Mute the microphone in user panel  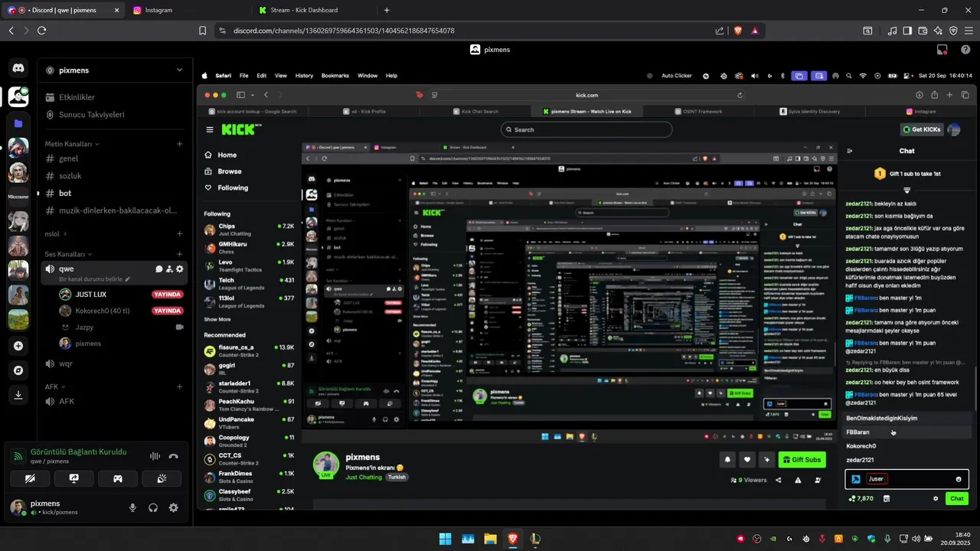[132, 507]
